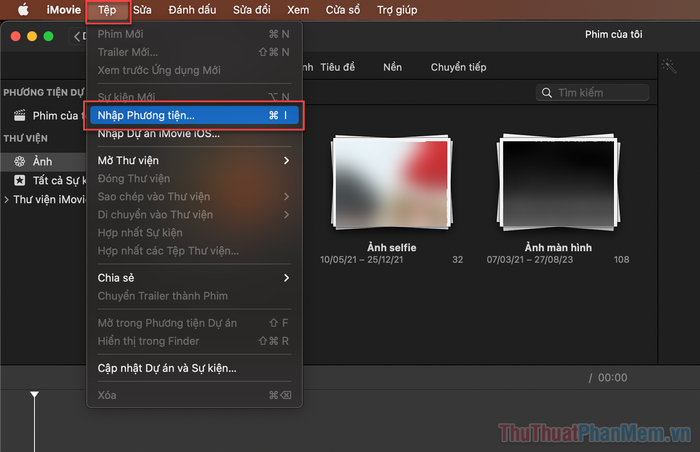This screenshot has width=700, height=452.
Task: Open the Ảnh selfie album thumbnail
Action: [x=392, y=182]
